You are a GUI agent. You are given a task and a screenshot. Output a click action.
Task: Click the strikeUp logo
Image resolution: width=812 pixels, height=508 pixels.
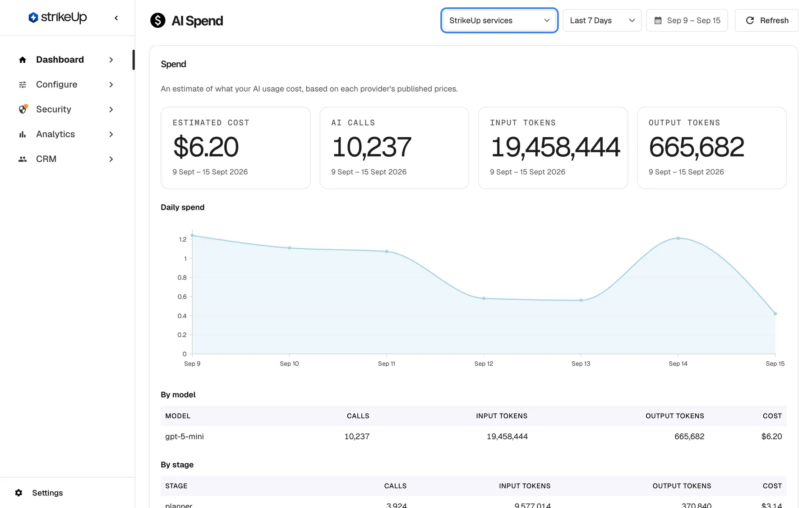57,18
